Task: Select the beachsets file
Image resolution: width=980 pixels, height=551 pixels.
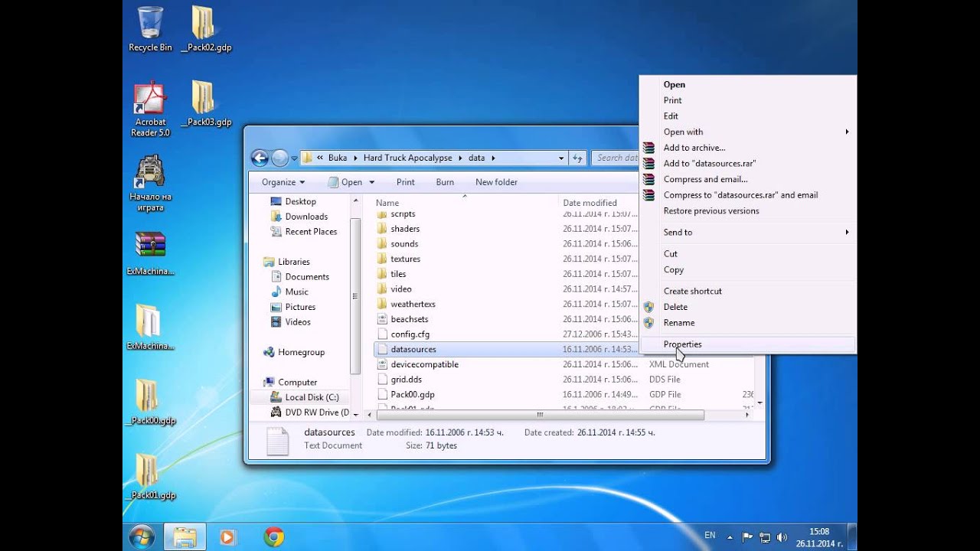Action: pyautogui.click(x=410, y=319)
